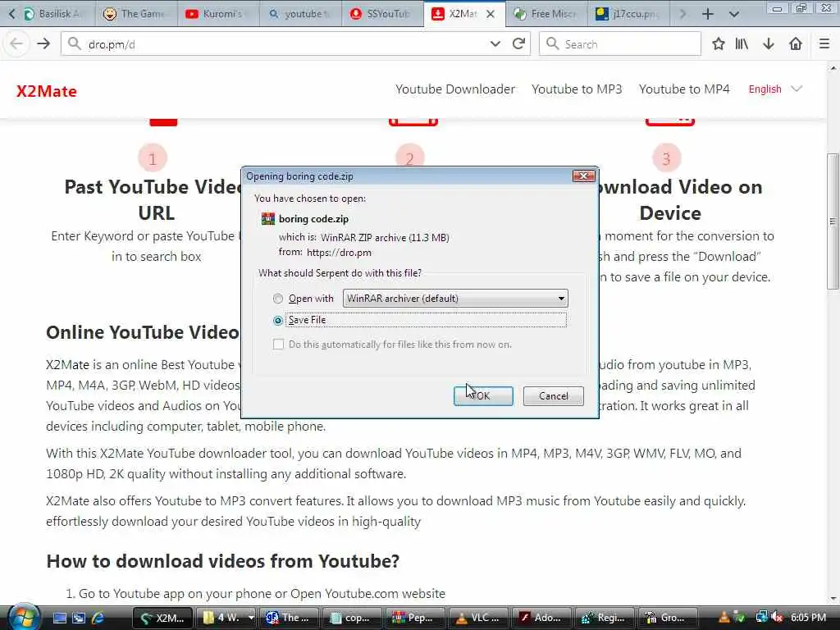Click the Forward navigation arrow
The height and width of the screenshot is (630, 840).
(43, 44)
